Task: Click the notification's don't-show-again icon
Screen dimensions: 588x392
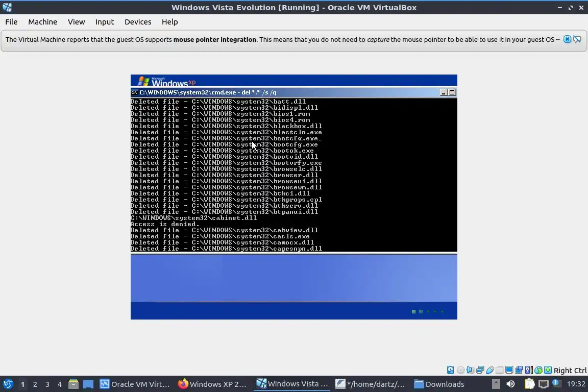Action: pyautogui.click(x=577, y=39)
